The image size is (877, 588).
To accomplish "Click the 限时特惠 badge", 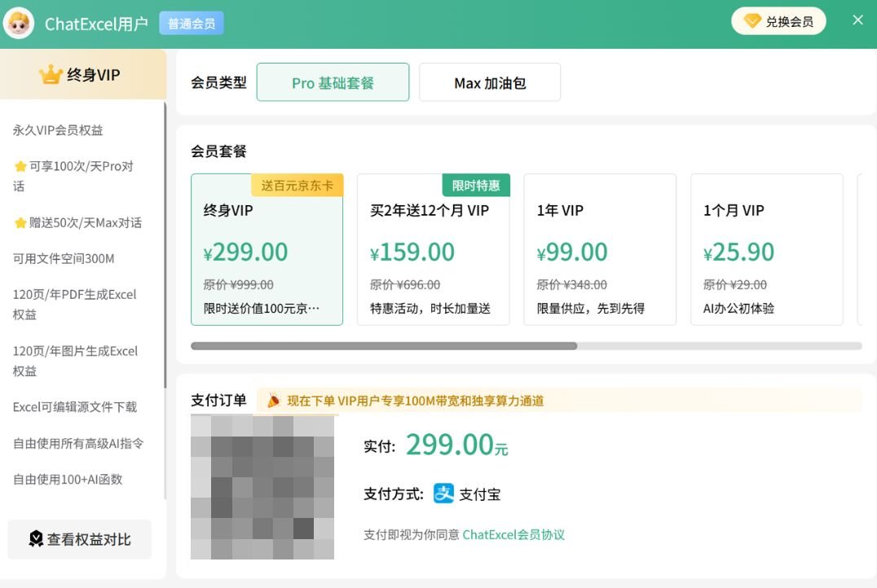I will (x=476, y=185).
